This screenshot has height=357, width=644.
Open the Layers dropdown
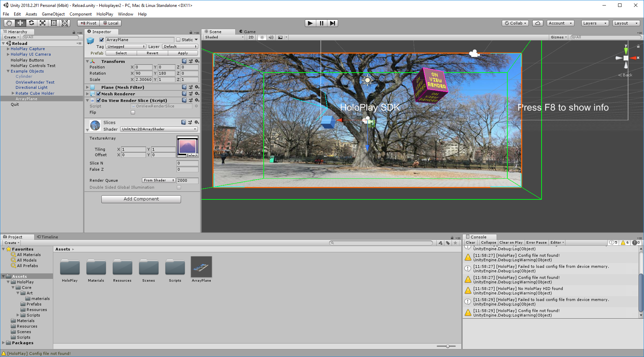595,23
